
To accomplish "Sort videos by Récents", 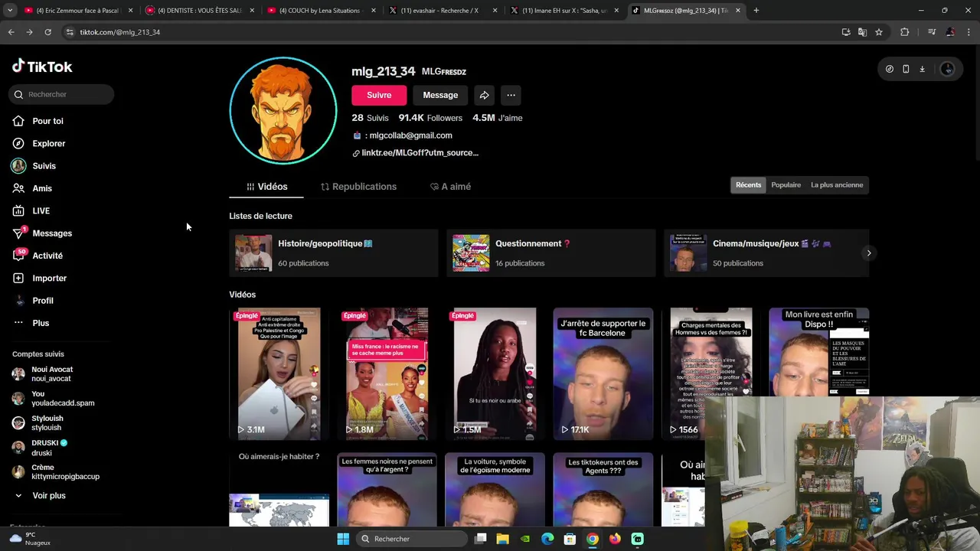I will click(748, 185).
